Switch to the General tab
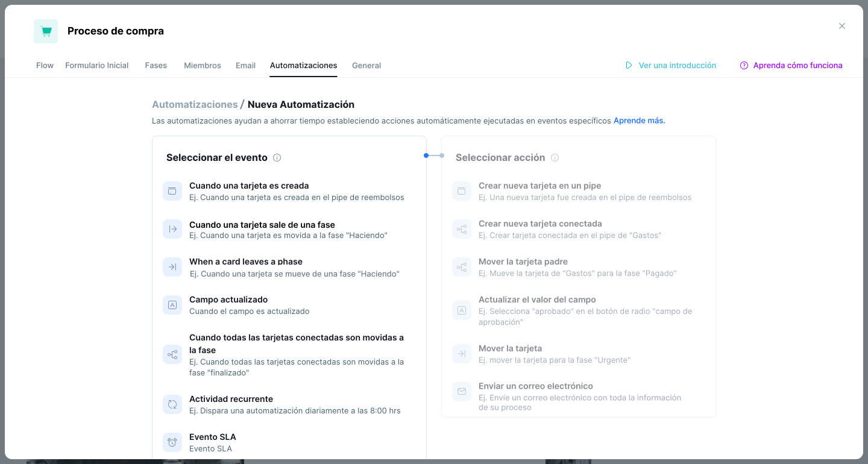Viewport: 868px width, 464px height. click(366, 66)
